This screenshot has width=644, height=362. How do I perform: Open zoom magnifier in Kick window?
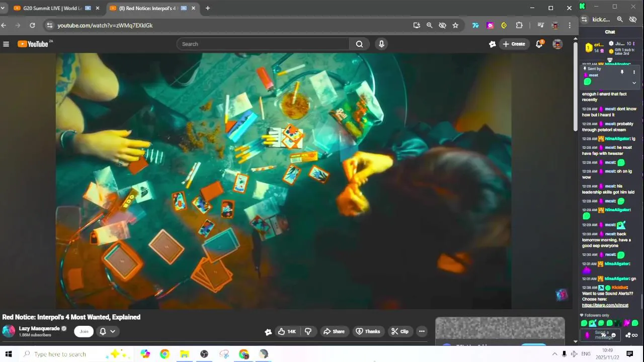click(x=620, y=19)
